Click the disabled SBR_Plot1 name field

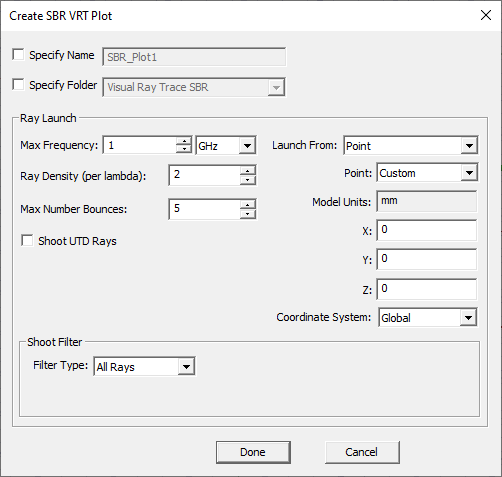click(x=194, y=57)
